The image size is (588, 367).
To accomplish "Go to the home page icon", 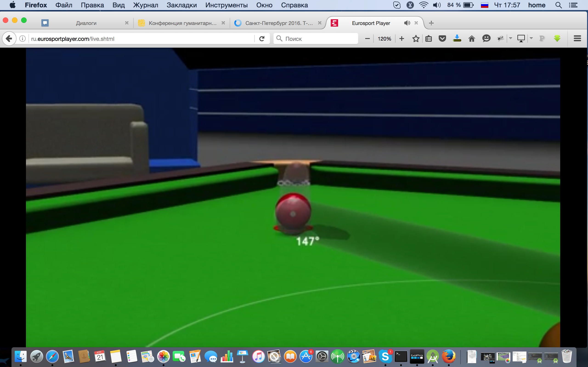I will click(x=472, y=39).
